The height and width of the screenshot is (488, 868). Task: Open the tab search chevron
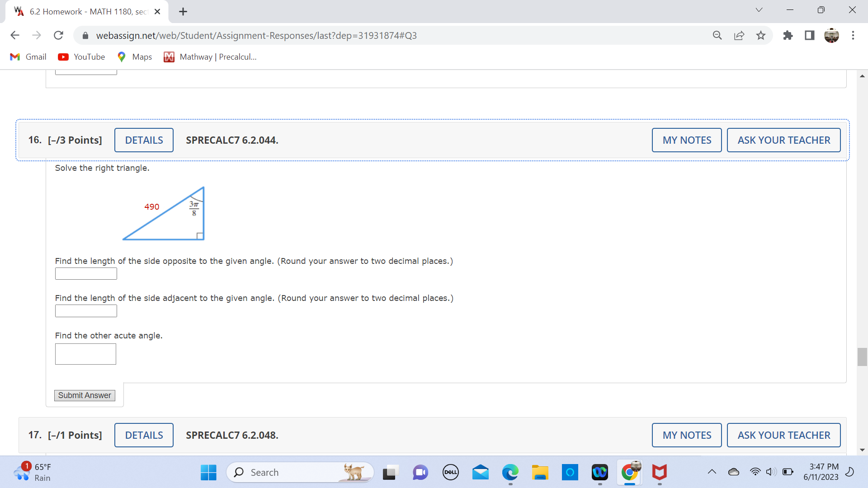click(x=759, y=9)
